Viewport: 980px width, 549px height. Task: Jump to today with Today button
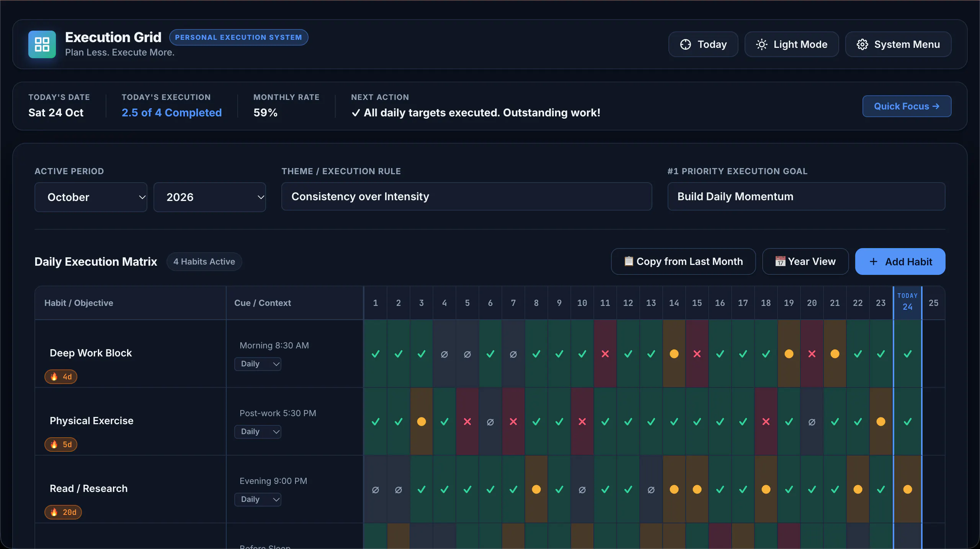pyautogui.click(x=703, y=44)
